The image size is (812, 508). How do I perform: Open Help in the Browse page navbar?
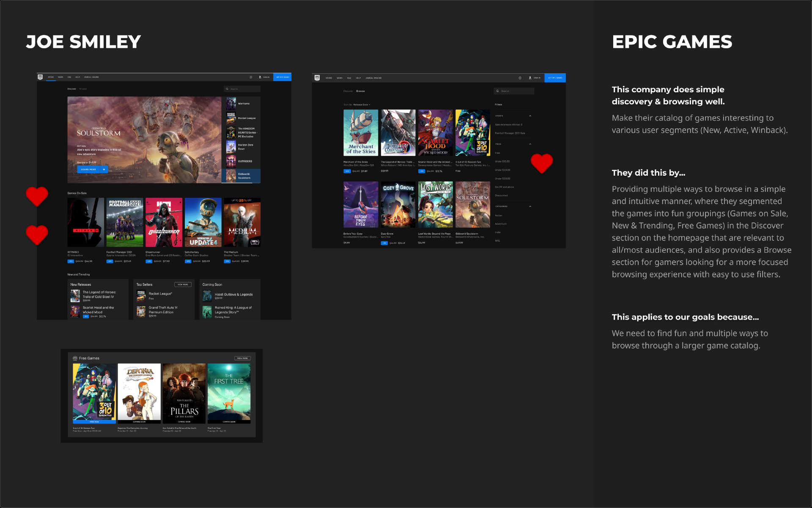click(x=358, y=78)
